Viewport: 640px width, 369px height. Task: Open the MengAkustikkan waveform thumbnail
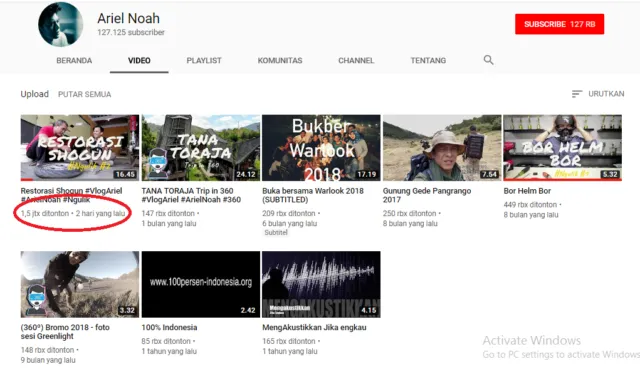point(321,285)
